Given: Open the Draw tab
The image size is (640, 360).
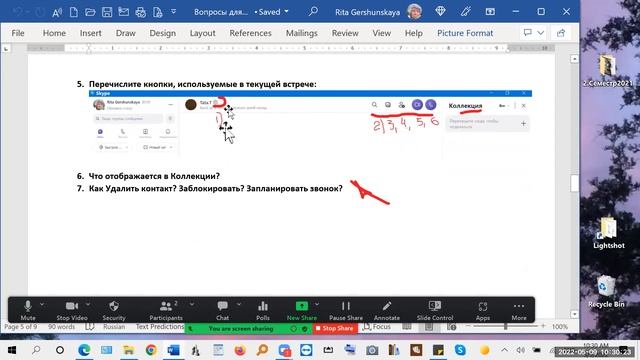Looking at the screenshot, I should tap(126, 33).
